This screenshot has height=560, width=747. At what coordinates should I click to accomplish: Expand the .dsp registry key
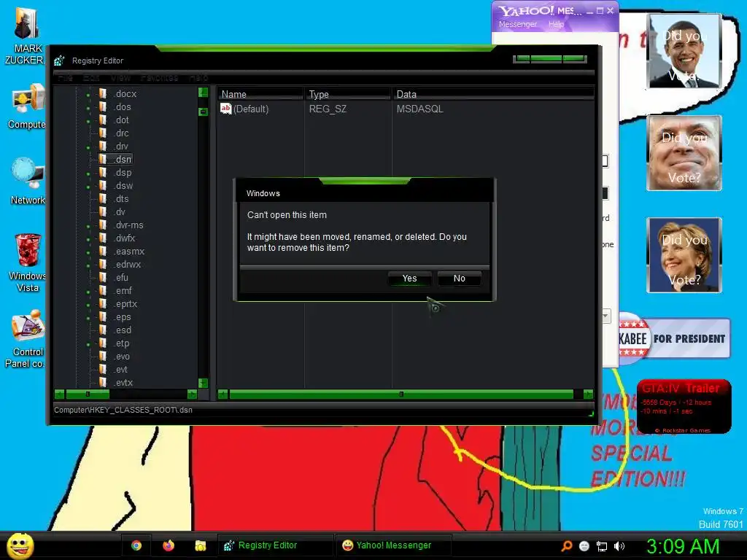[x=88, y=174]
